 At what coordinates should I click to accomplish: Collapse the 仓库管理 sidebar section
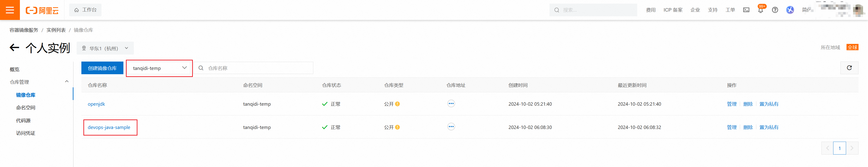(67, 82)
